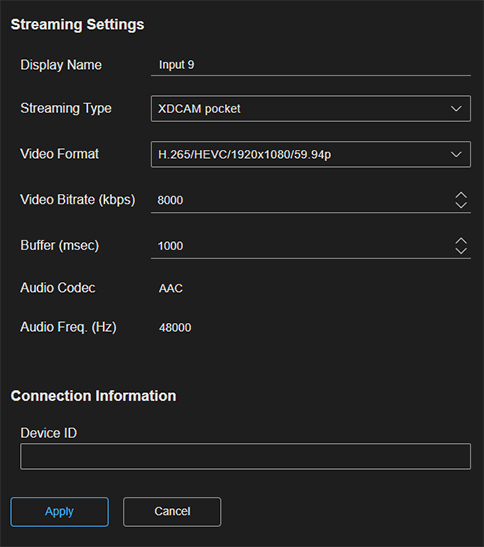Click the Apply button

coord(59,512)
